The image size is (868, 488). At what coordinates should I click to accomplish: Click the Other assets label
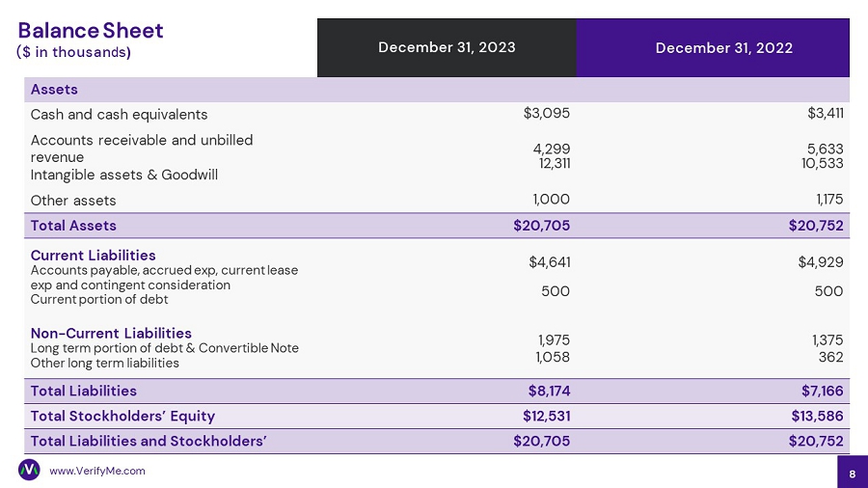tap(73, 201)
